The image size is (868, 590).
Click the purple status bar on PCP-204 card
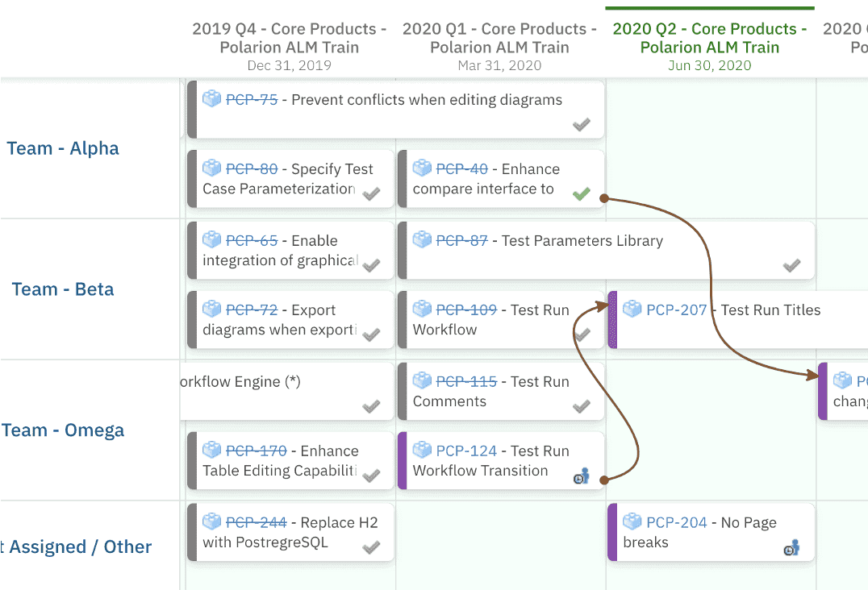612,532
